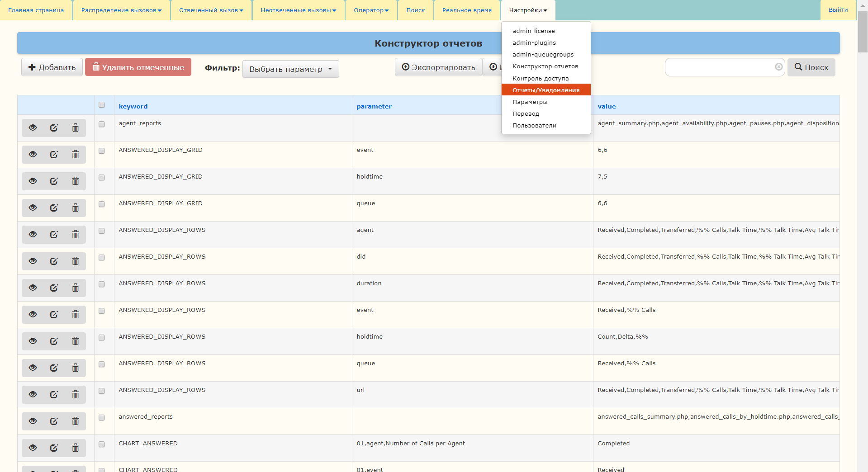Click edit icon for ANSWERED_DISPLAY_ROWS url row

tap(54, 395)
